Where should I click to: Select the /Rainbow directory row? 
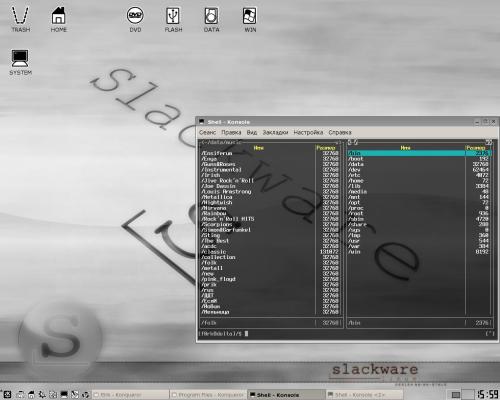[270, 213]
